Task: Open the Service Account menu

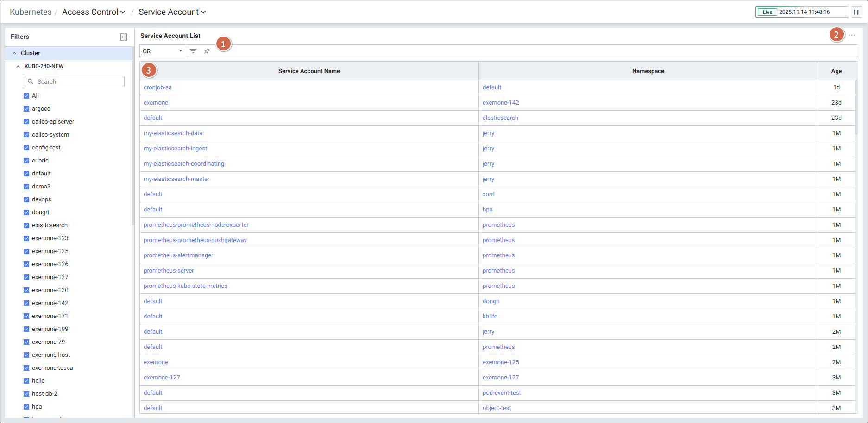Action: tap(172, 12)
